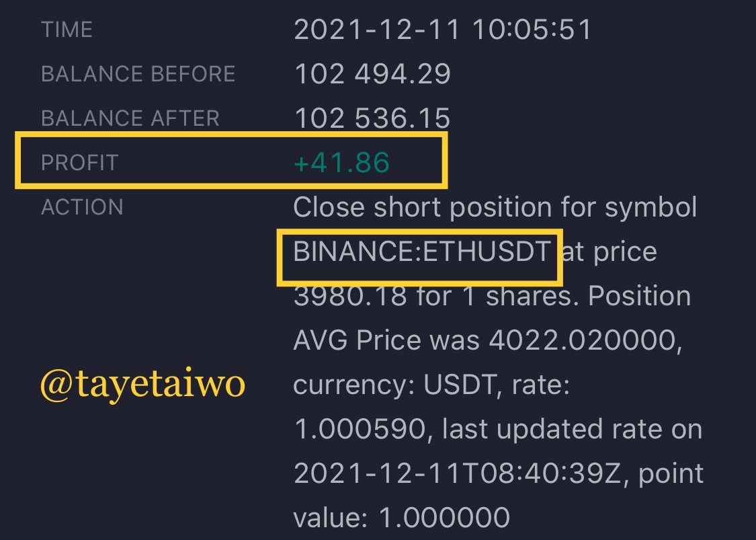
Task: Click the PROFIT label
Action: point(80,163)
